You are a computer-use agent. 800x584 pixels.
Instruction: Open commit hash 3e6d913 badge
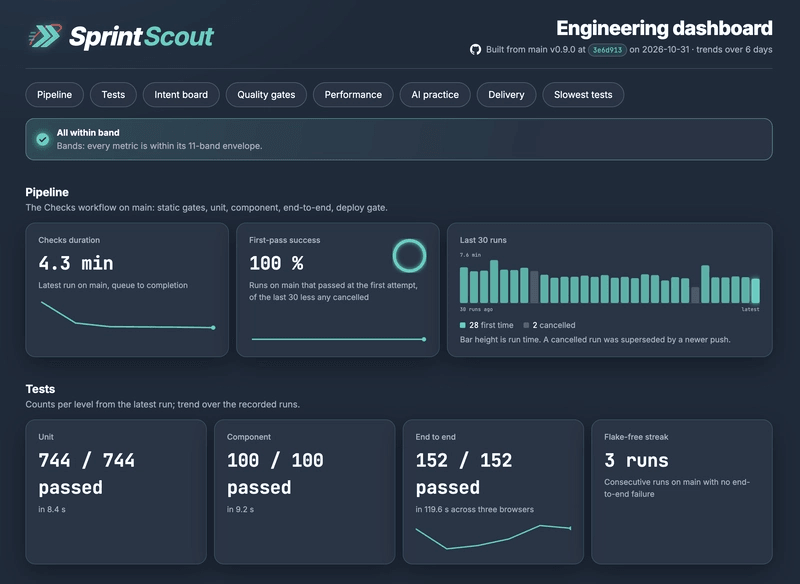tap(607, 50)
